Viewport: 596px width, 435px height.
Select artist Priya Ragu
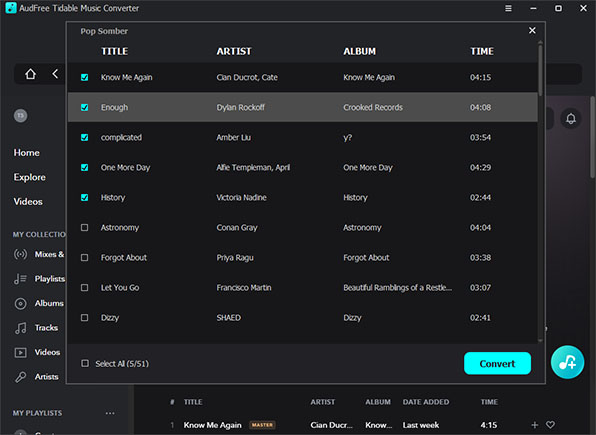tap(235, 257)
